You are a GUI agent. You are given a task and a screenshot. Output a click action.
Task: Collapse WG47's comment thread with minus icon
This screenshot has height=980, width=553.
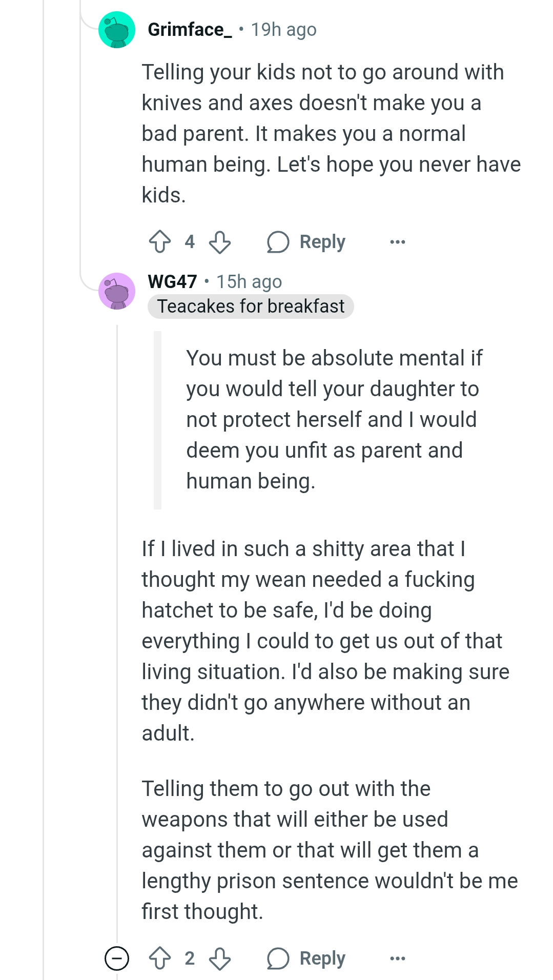[117, 958]
